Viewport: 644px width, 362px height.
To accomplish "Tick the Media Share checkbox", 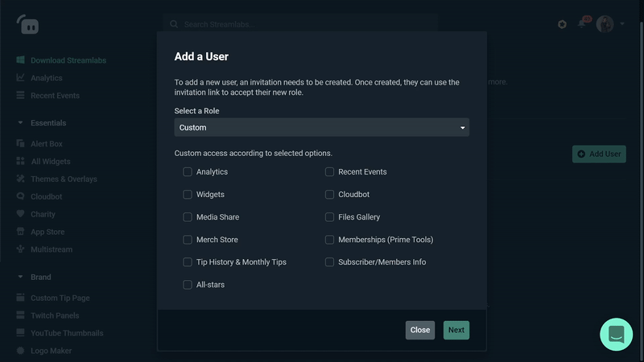I will 188,217.
